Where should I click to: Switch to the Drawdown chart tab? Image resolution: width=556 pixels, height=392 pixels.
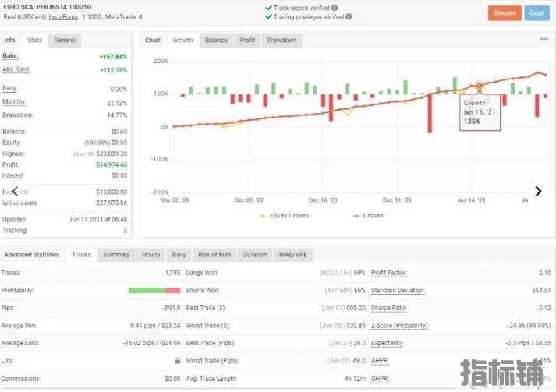[282, 41]
